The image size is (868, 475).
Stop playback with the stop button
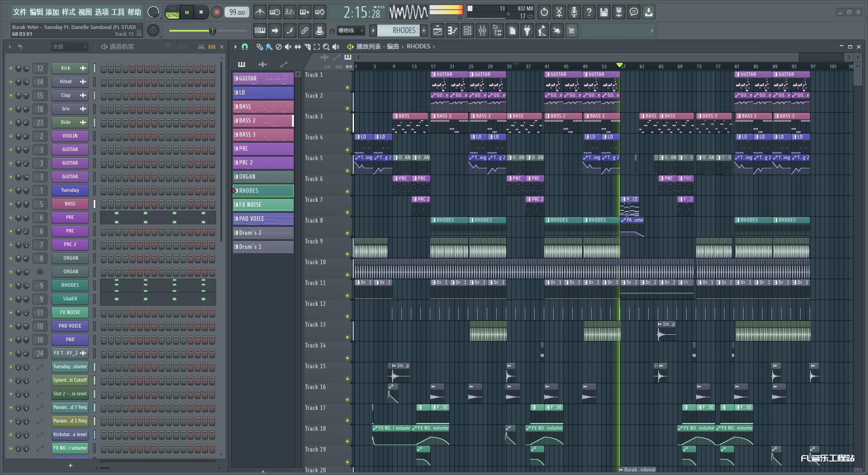click(201, 12)
